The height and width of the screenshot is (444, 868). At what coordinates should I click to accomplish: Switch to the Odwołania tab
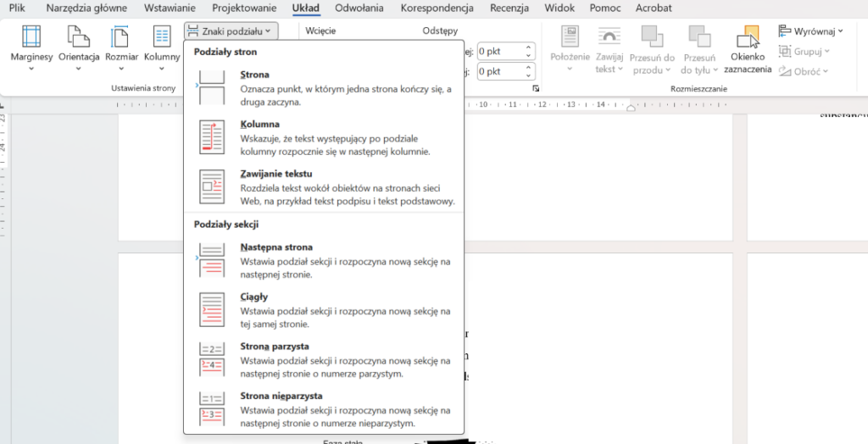coord(359,8)
